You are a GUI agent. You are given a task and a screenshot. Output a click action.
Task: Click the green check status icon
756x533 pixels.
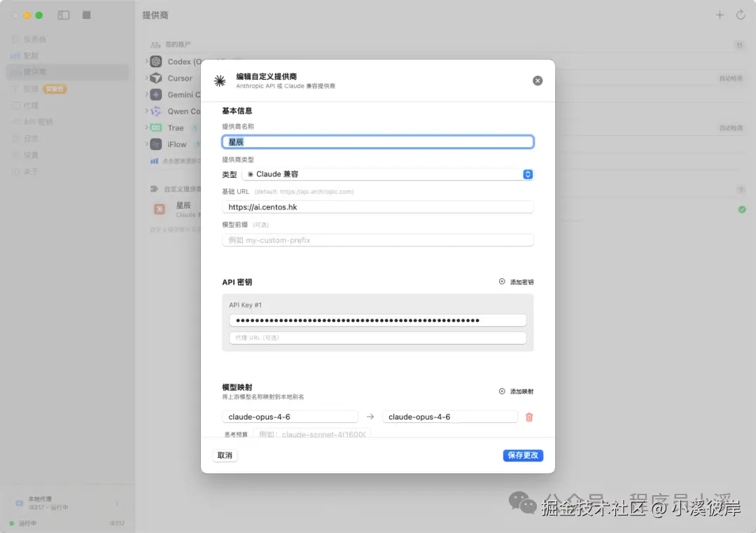741,209
